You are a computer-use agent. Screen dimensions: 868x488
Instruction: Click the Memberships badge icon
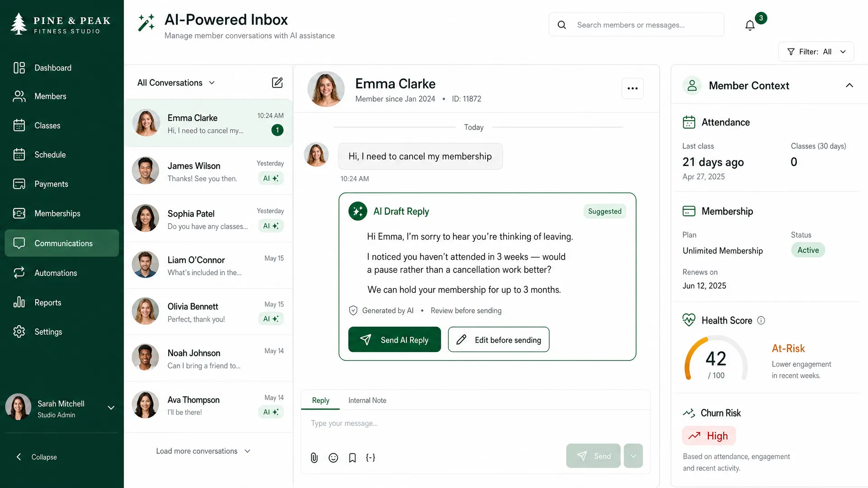click(19, 213)
